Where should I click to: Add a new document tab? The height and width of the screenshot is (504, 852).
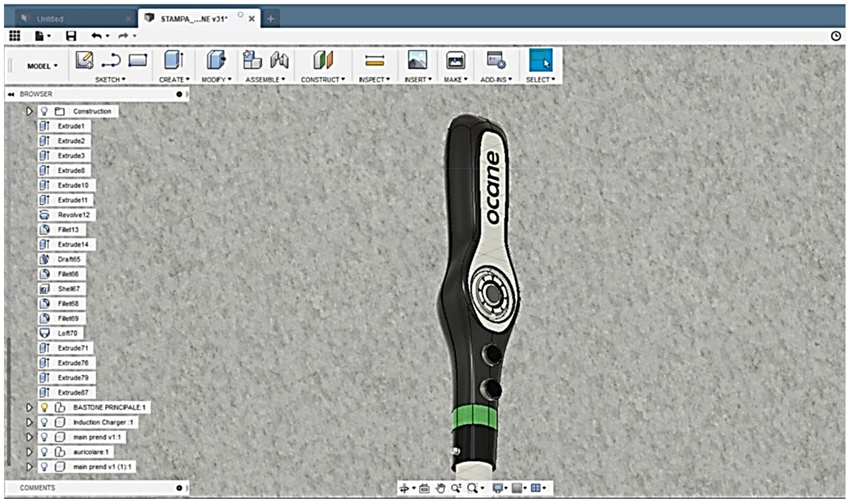pos(270,19)
